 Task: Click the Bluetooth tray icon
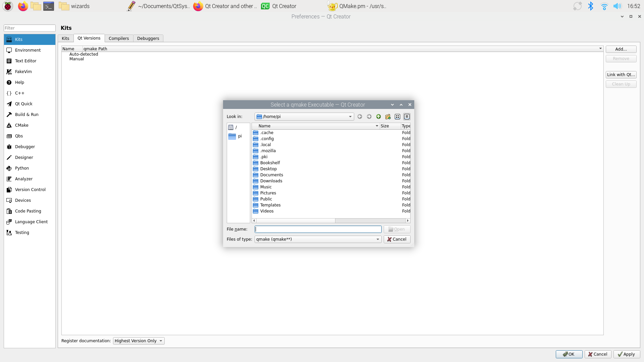tap(591, 6)
